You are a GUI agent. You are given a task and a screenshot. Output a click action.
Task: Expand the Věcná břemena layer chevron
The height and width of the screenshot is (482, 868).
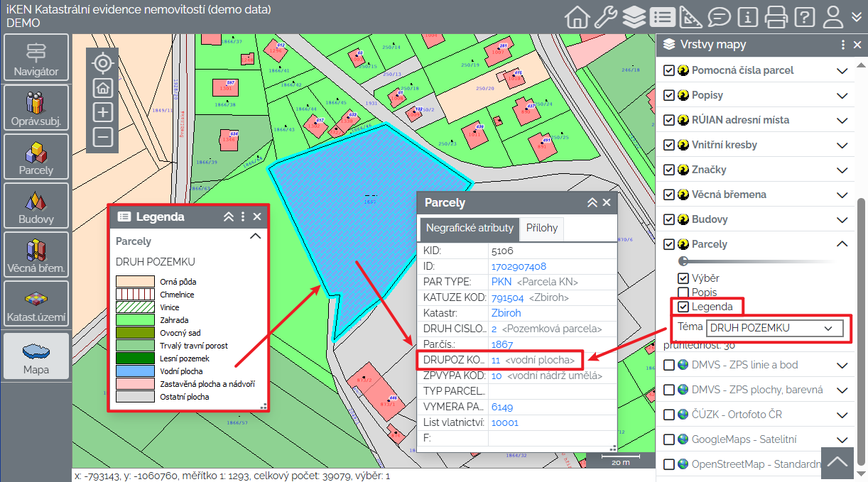coord(842,195)
